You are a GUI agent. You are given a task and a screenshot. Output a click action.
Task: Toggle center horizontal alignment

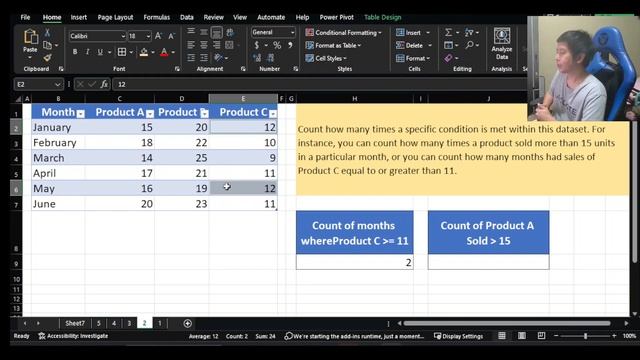tap(204, 45)
